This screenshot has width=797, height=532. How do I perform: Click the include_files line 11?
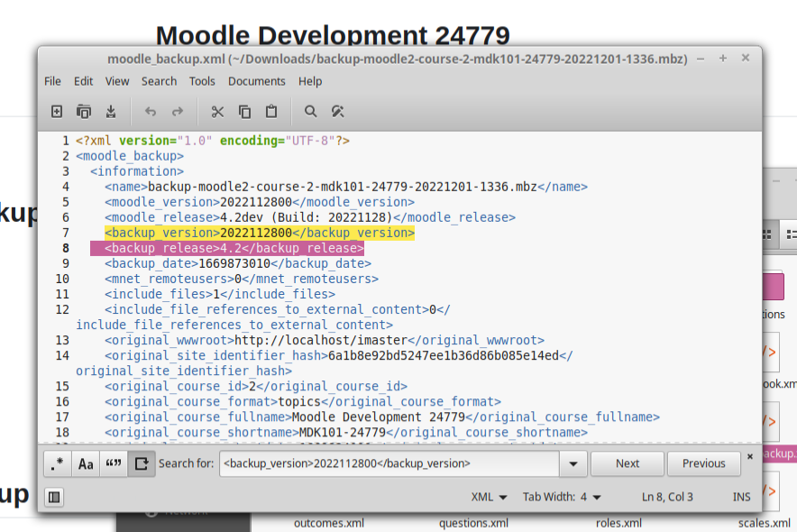tap(220, 294)
